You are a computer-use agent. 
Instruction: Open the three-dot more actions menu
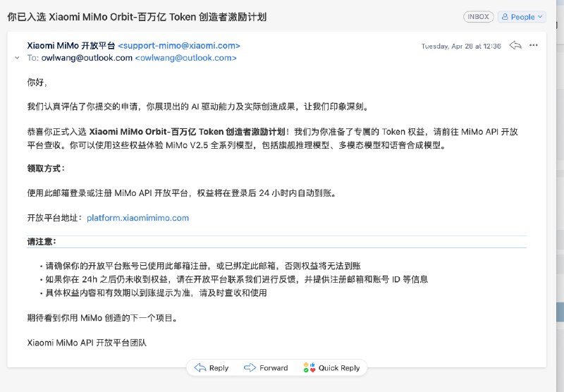(x=534, y=45)
